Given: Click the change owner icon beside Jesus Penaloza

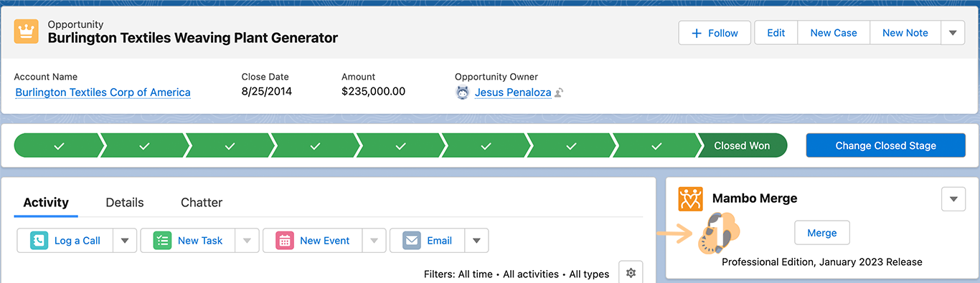Looking at the screenshot, I should (559, 92).
